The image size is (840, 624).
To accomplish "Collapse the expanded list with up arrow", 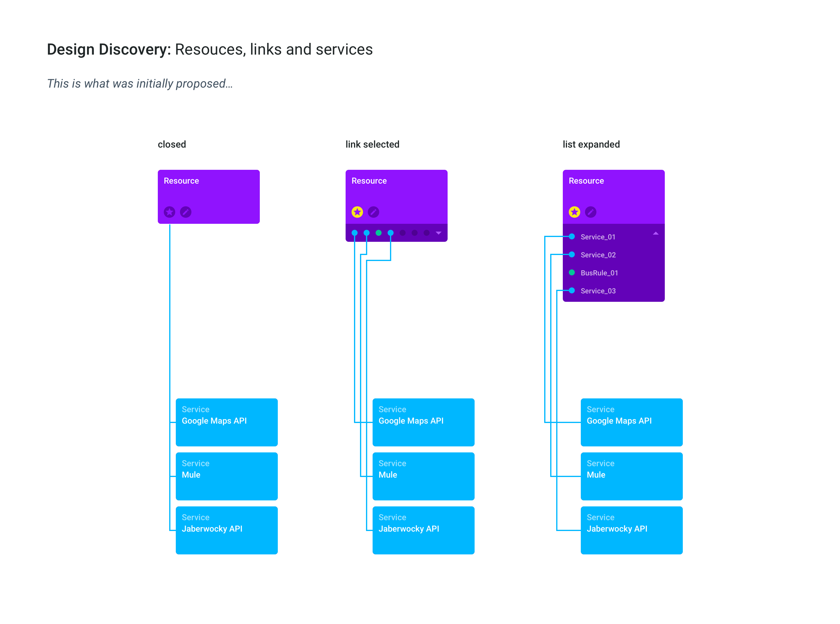I will pos(656,233).
